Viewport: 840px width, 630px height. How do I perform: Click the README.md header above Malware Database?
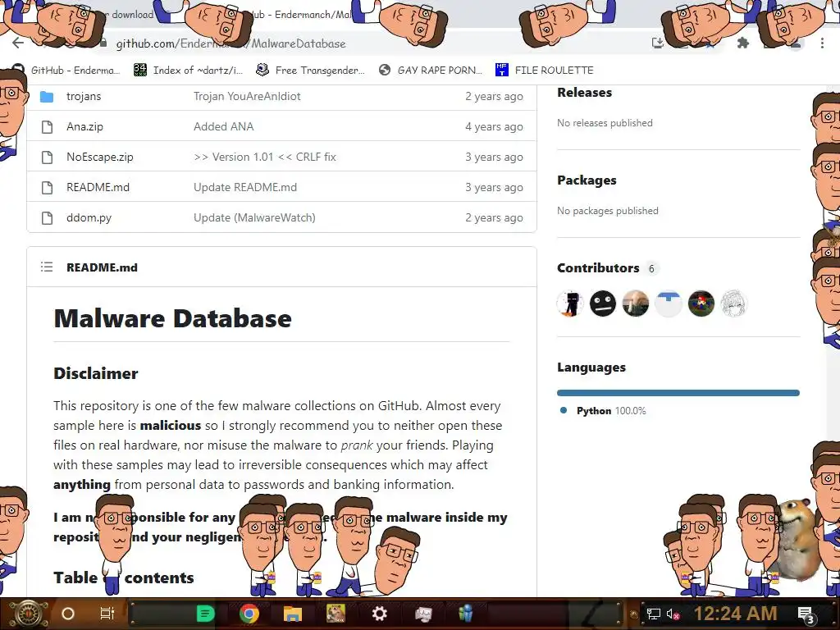[102, 267]
